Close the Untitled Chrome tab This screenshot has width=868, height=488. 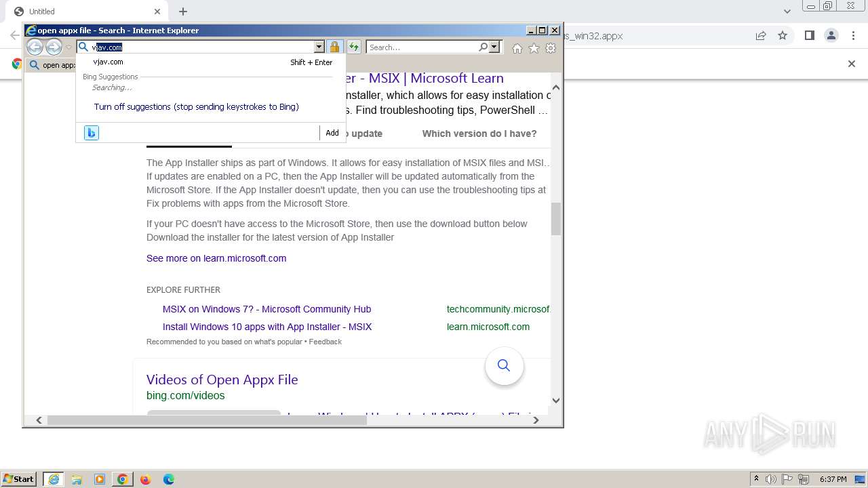[x=157, y=12]
